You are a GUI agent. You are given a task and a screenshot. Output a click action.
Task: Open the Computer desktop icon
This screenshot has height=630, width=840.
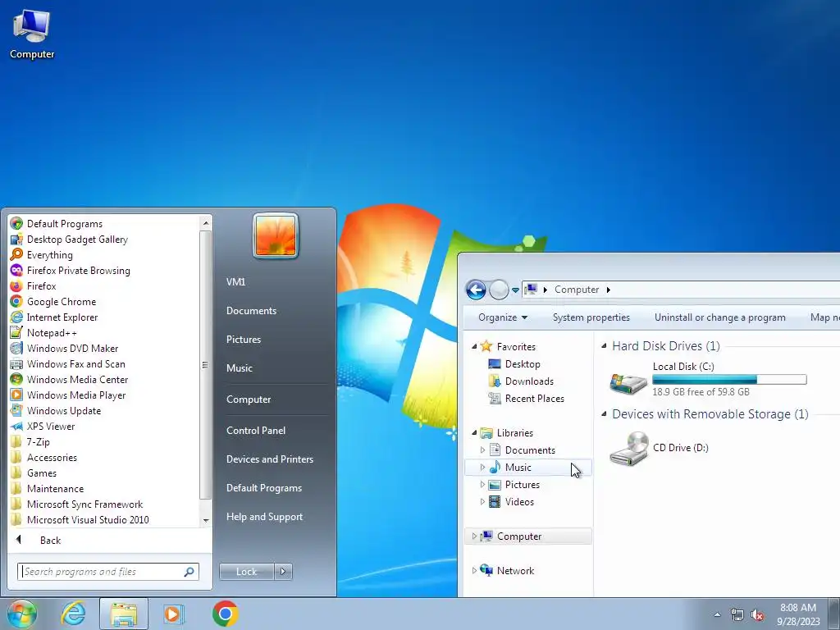pos(32,34)
